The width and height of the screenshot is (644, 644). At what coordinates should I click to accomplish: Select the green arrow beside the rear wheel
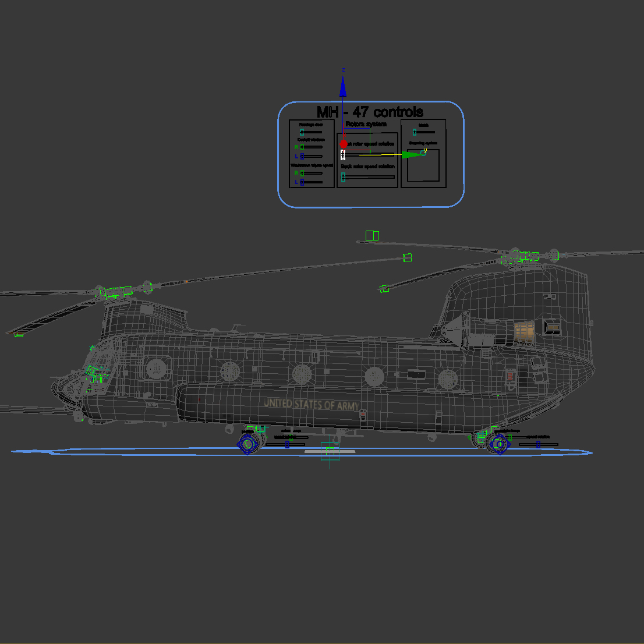(469, 437)
